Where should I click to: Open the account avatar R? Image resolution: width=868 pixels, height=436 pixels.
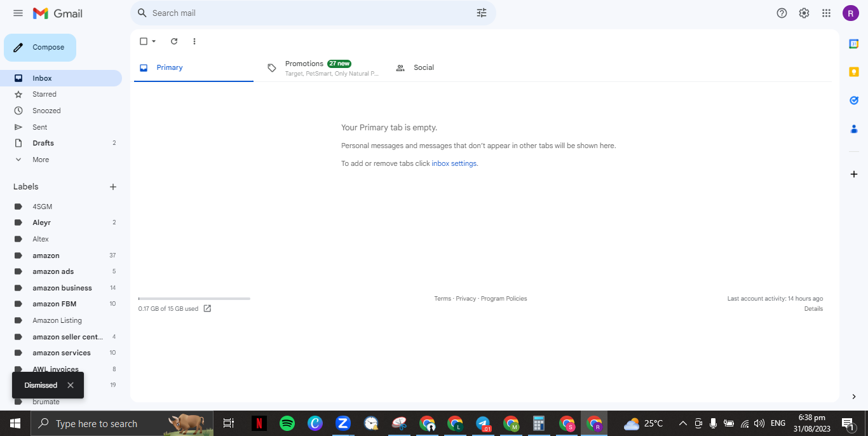tap(851, 13)
